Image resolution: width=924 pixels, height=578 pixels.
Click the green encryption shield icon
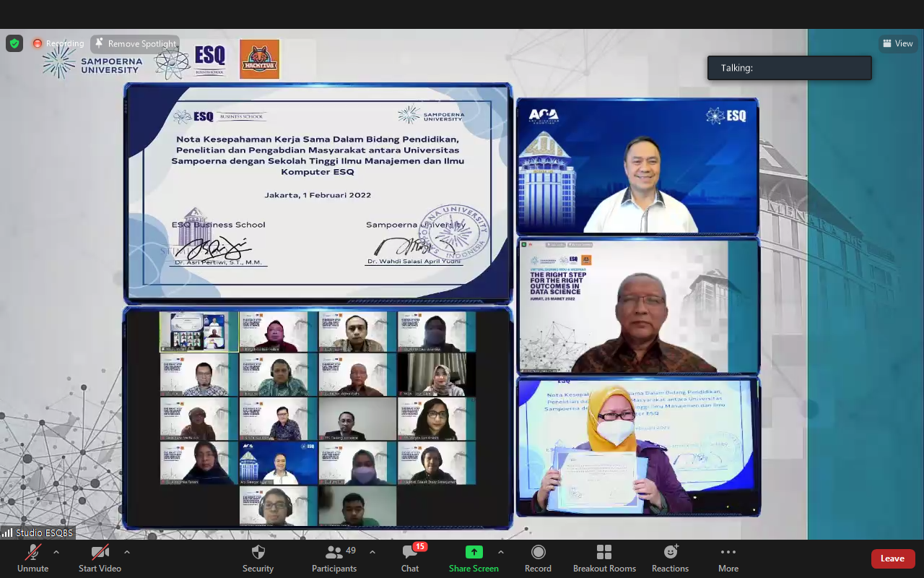click(x=14, y=43)
